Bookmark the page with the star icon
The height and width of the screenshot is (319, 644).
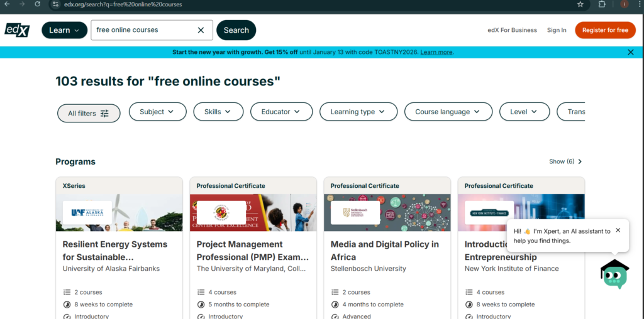tap(580, 4)
